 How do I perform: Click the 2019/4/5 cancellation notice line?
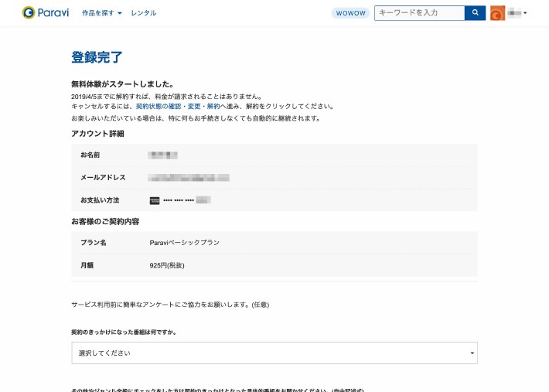pyautogui.click(x=167, y=96)
